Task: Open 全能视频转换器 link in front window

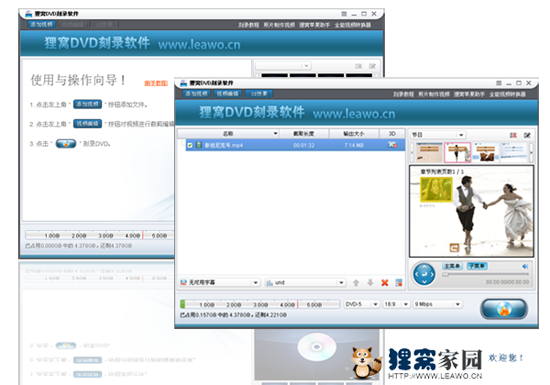Action: 507,94
